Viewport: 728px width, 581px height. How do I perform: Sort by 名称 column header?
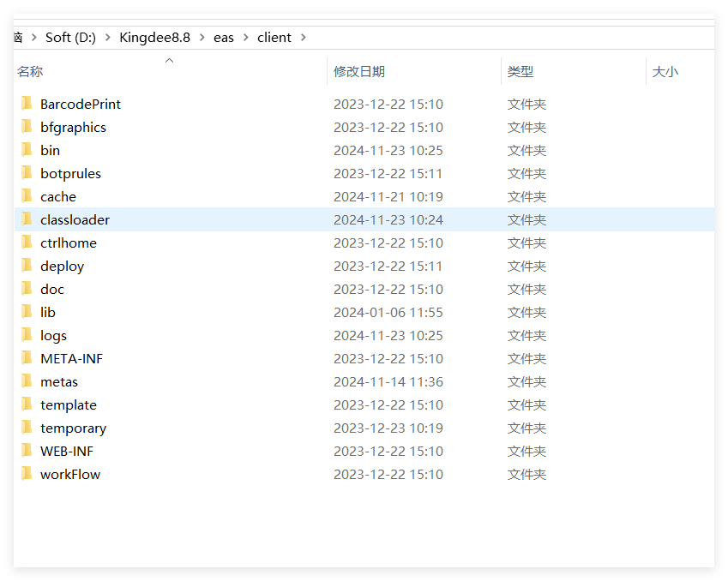(30, 71)
